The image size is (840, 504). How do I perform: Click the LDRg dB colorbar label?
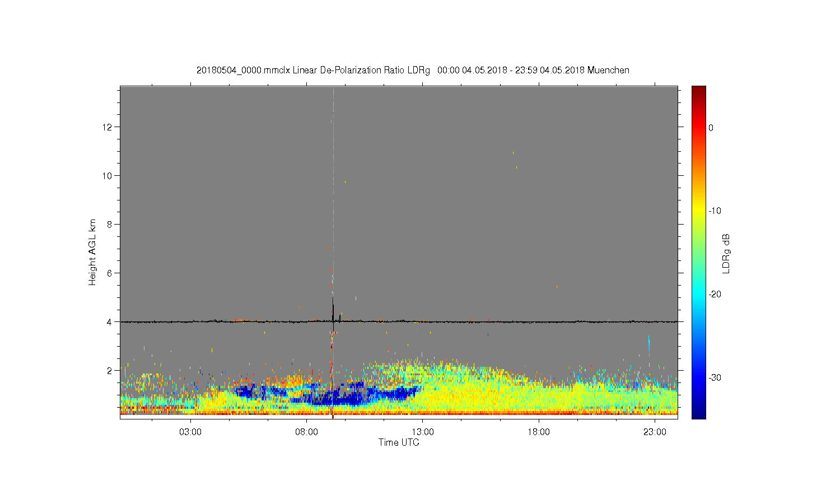[x=726, y=253]
